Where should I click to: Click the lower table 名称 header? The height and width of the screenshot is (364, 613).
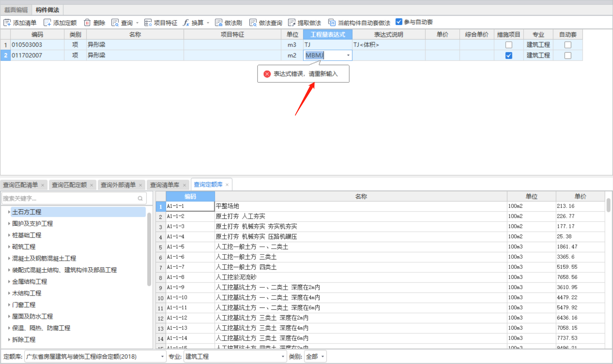coord(361,197)
